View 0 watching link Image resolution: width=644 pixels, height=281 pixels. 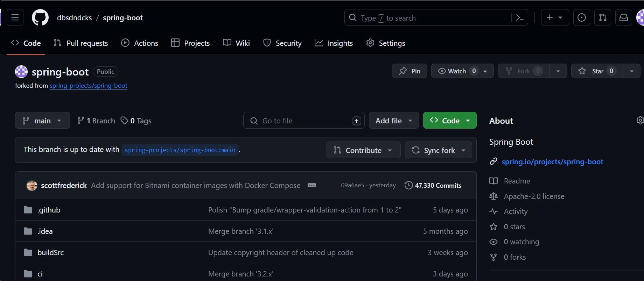pyautogui.click(x=521, y=242)
